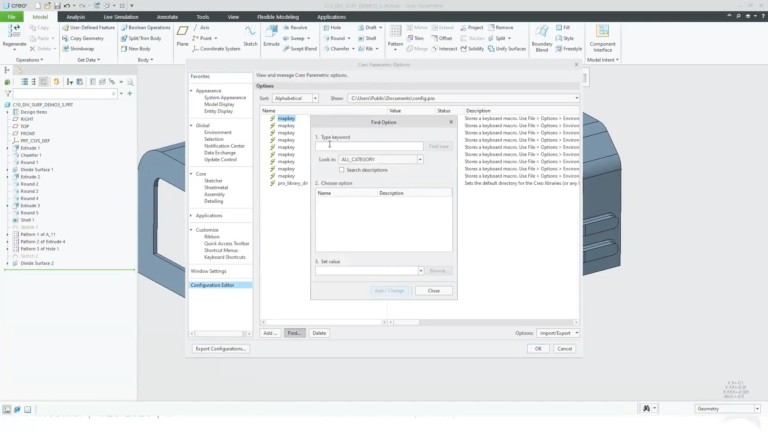768x432 pixels.
Task: Click the Regenerate icon
Action: tap(14, 31)
